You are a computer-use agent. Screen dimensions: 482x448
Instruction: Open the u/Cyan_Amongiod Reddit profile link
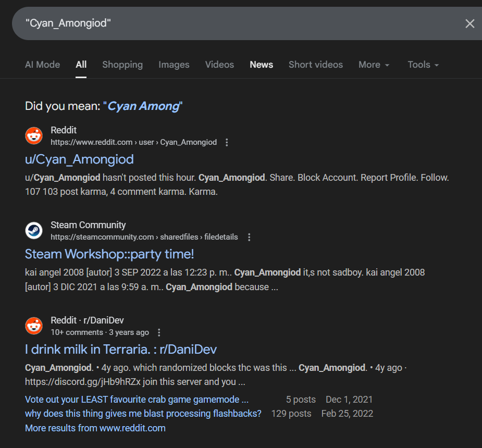[x=79, y=159]
